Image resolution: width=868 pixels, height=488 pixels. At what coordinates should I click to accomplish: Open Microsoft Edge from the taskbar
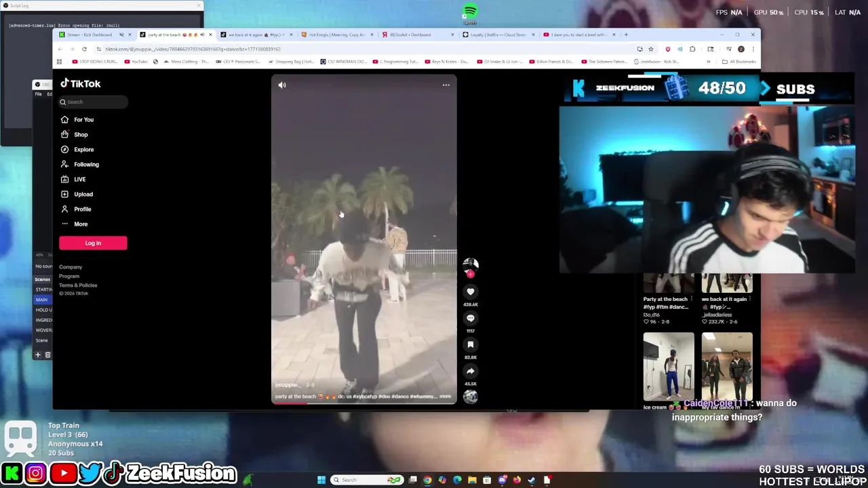click(457, 480)
